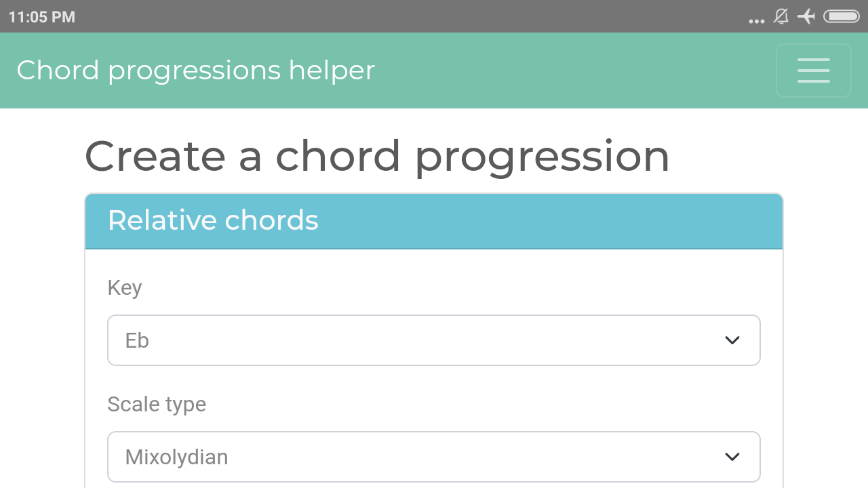Tap the three-dots status bar icon

pyautogui.click(x=757, y=21)
